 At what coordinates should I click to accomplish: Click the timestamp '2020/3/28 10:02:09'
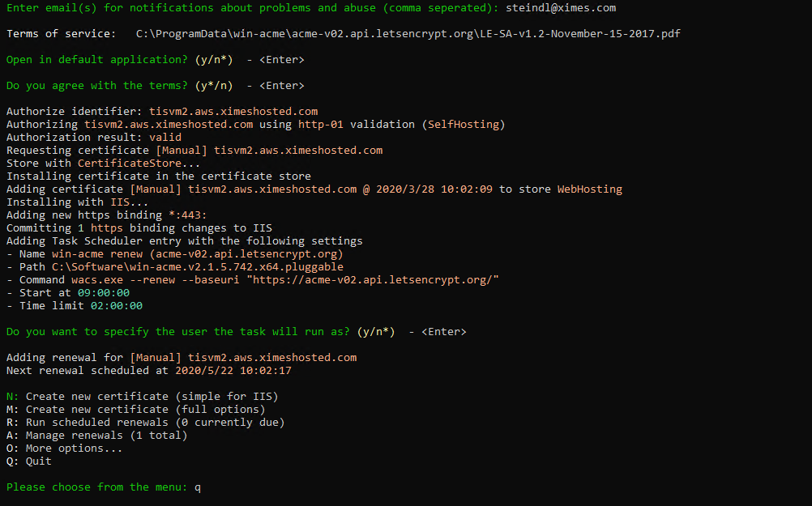point(434,189)
